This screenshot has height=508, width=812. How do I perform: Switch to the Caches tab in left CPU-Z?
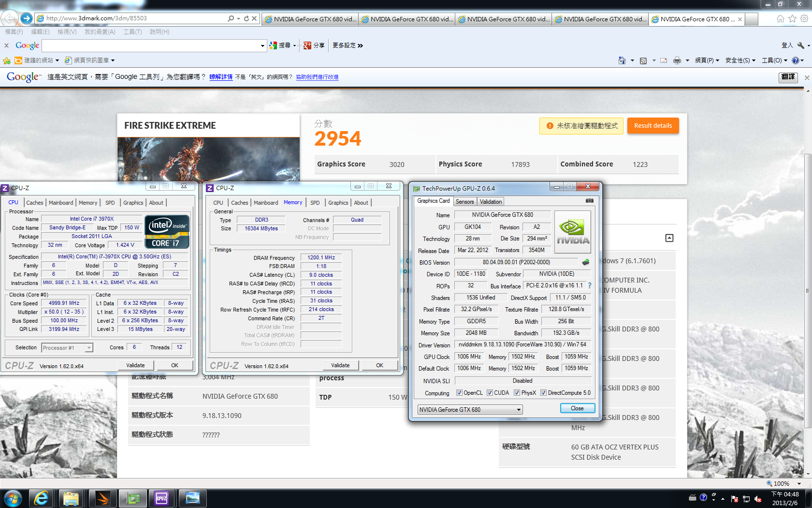35,203
